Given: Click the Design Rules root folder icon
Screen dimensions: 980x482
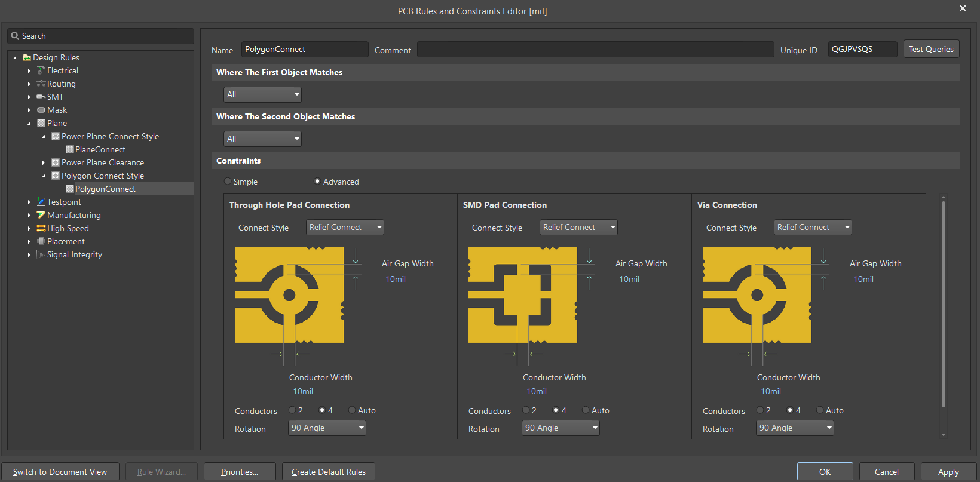Looking at the screenshot, I should [27, 57].
